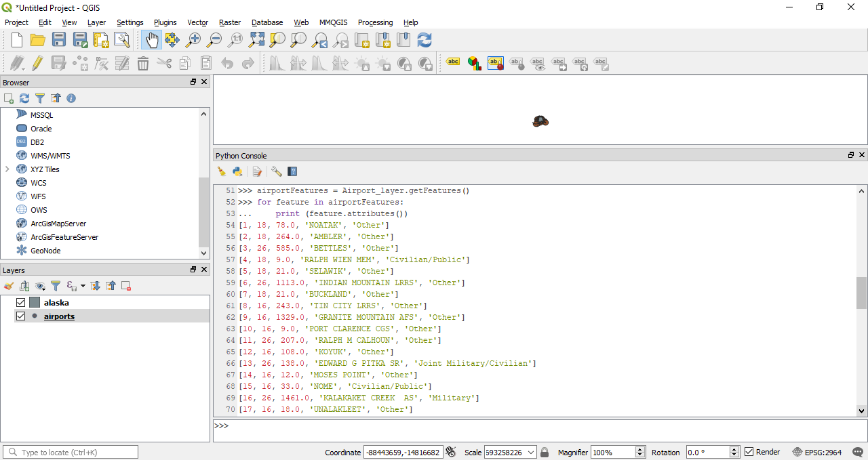The width and height of the screenshot is (868, 460).
Task: Click the Browser panel vertical scrollbar thumb
Action: [204, 212]
